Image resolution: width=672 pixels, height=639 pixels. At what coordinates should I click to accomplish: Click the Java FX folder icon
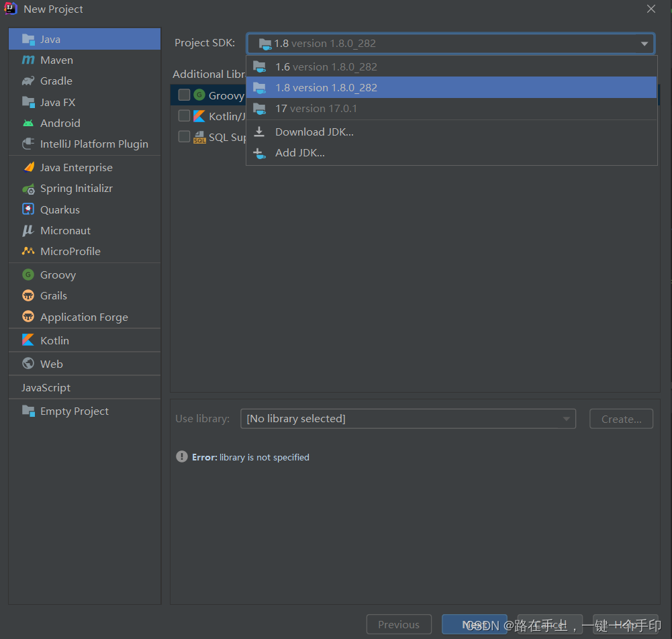point(28,102)
